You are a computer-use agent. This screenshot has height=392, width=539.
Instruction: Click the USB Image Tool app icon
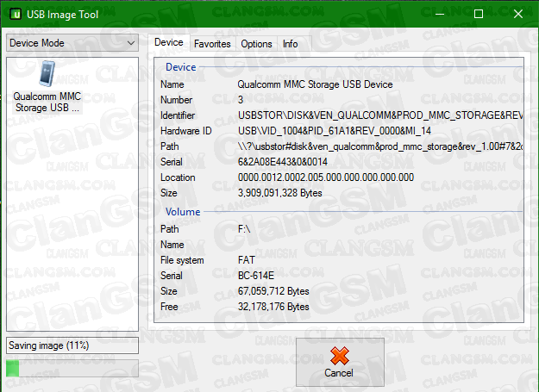(16, 14)
